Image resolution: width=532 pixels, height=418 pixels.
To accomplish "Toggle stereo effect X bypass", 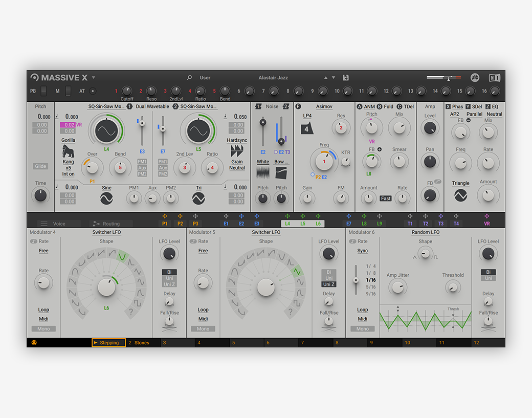I will pos(448,106).
